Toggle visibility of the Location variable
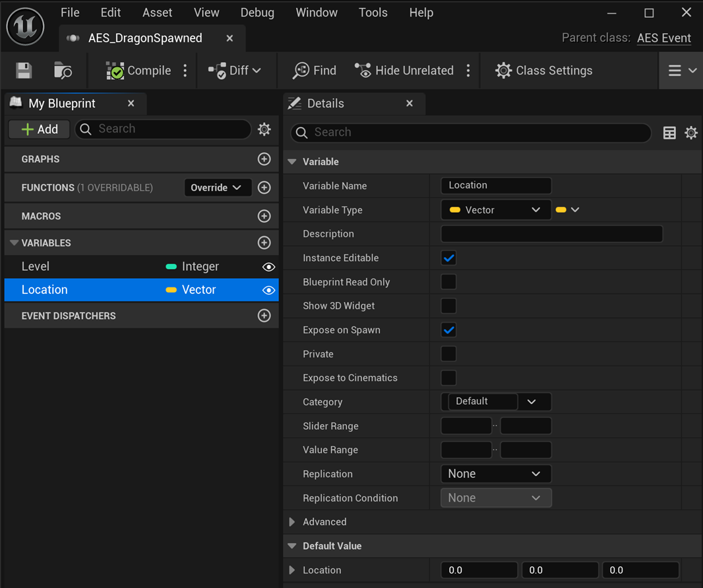The width and height of the screenshot is (703, 588). click(x=268, y=290)
